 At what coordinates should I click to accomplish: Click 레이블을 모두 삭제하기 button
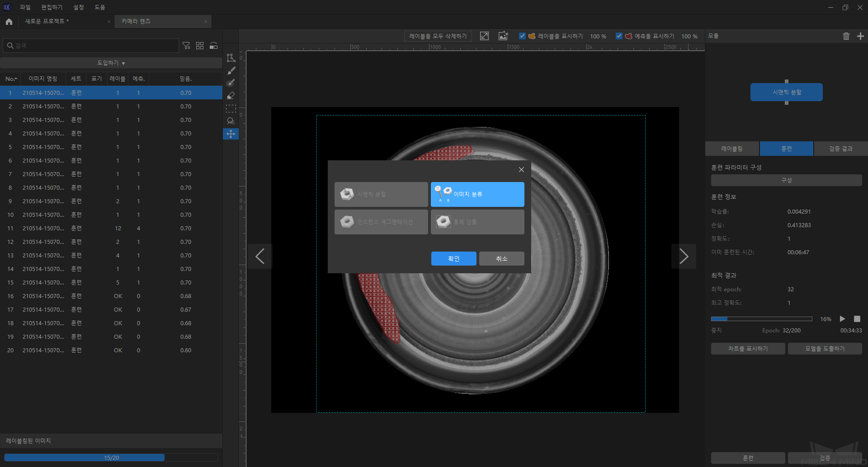pyautogui.click(x=438, y=36)
